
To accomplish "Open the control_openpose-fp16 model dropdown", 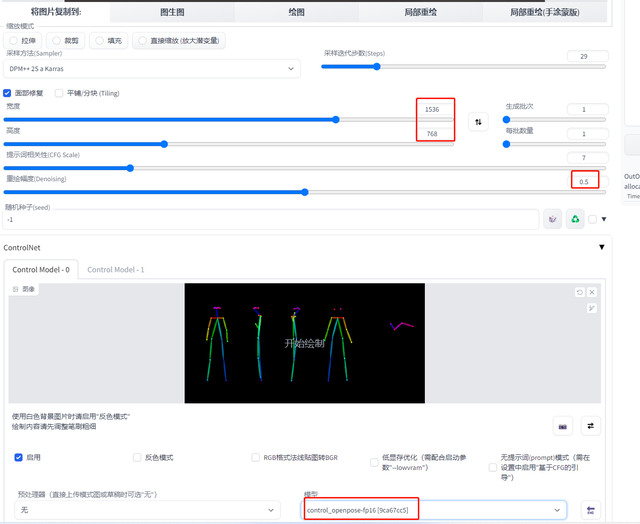I will (x=434, y=510).
